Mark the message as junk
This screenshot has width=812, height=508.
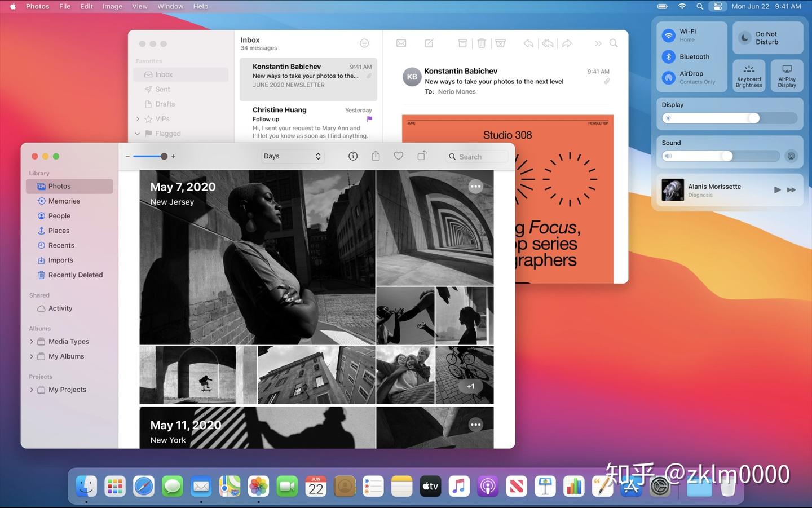pos(500,43)
